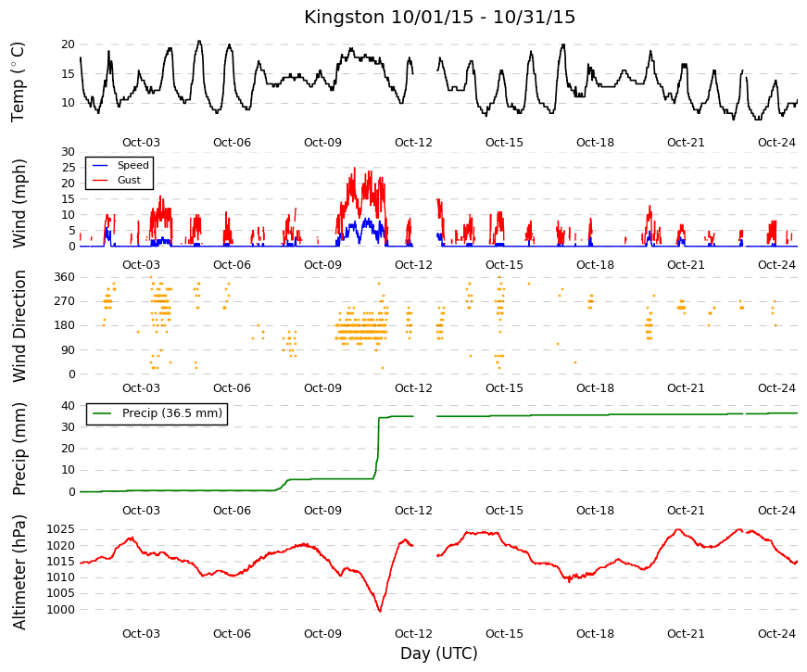807x672 pixels.
Task: Click the Day (UTC) x-axis label
Action: [438, 653]
